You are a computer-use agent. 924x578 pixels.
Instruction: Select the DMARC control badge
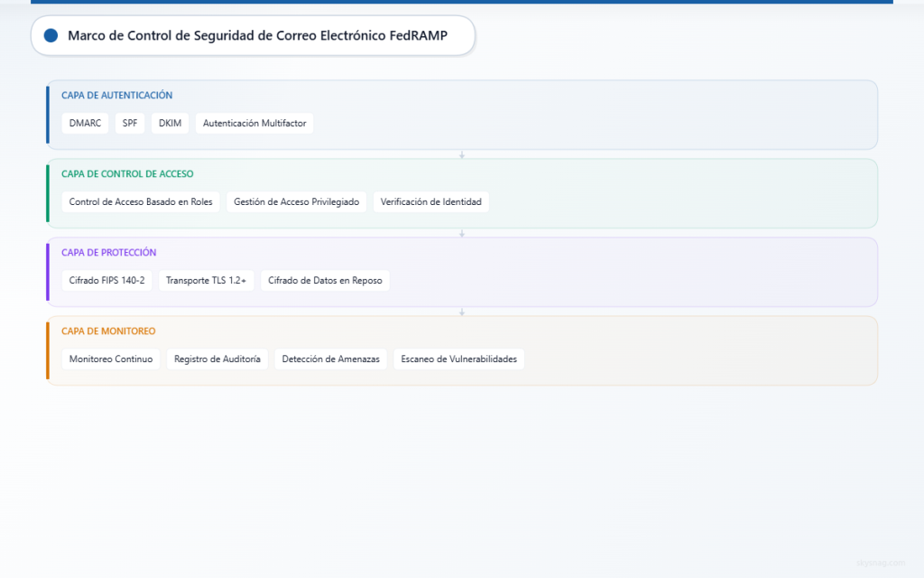[x=85, y=123]
